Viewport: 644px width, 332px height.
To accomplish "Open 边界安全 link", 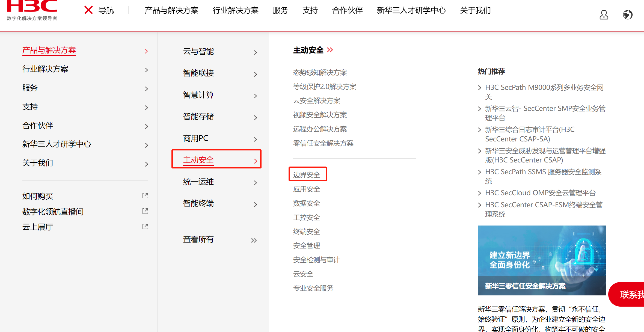I will [307, 175].
